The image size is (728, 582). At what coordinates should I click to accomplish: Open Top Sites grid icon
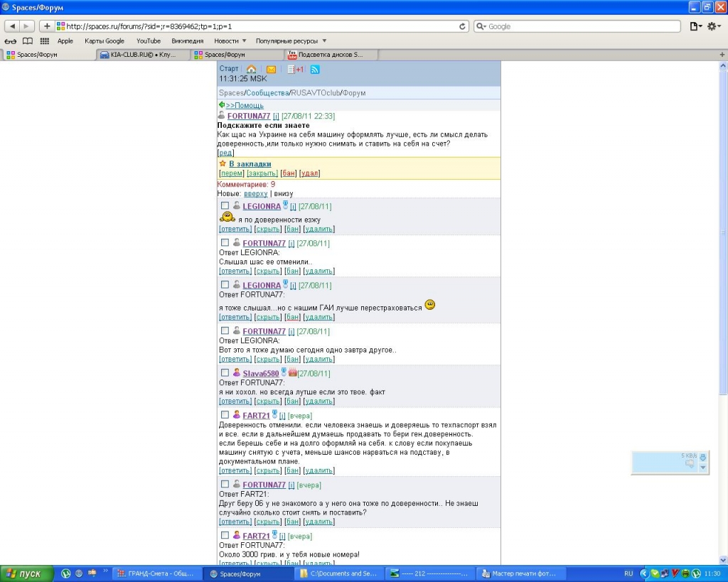45,41
